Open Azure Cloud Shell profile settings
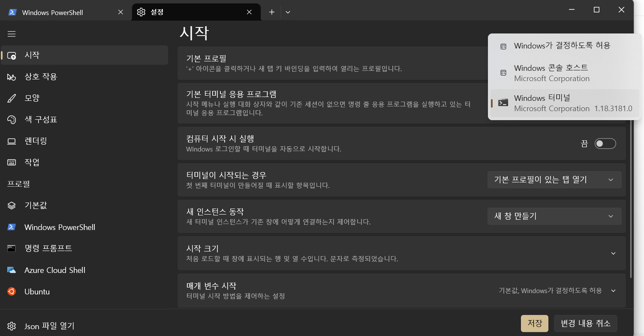The width and height of the screenshot is (644, 336). pos(84,270)
